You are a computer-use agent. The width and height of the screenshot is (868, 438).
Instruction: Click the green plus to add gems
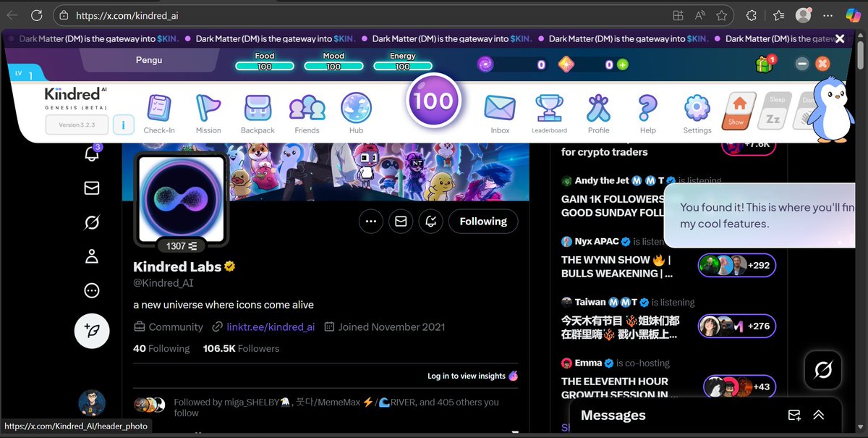(622, 64)
